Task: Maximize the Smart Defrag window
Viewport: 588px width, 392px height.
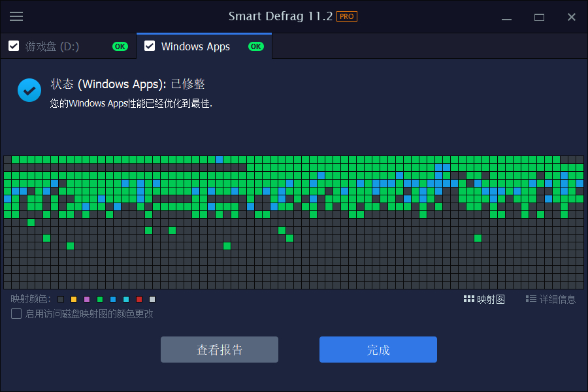Action: tap(539, 17)
